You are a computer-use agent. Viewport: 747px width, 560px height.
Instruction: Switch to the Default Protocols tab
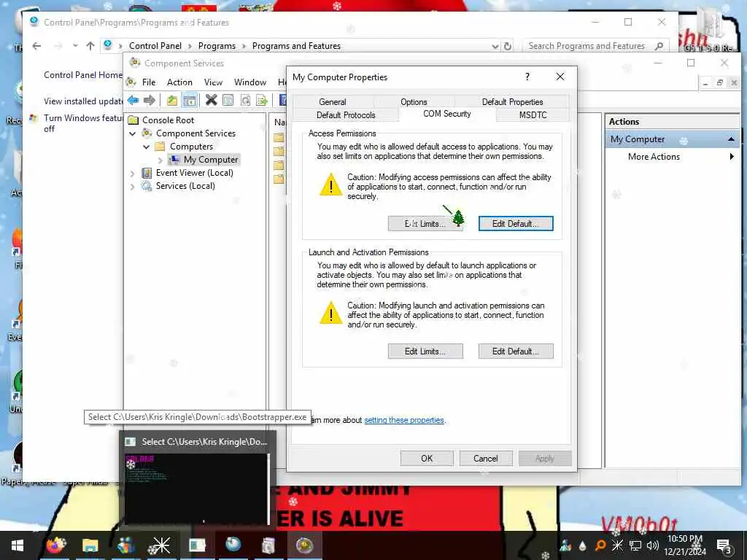click(x=346, y=114)
